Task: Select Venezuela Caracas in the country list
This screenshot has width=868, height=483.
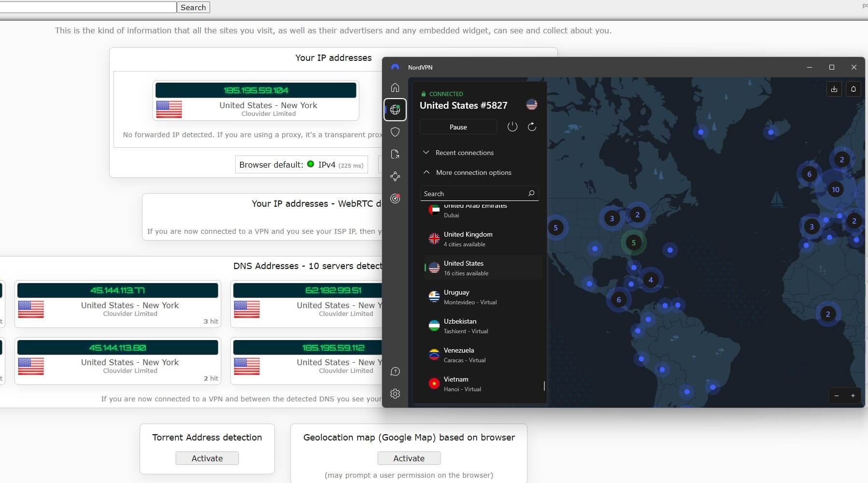Action: 483,355
